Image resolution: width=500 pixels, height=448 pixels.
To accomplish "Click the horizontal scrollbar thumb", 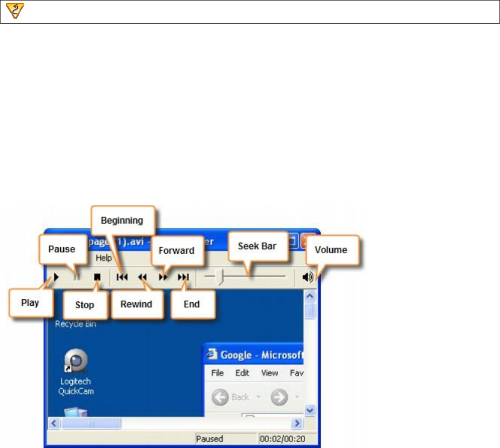I will [91, 423].
